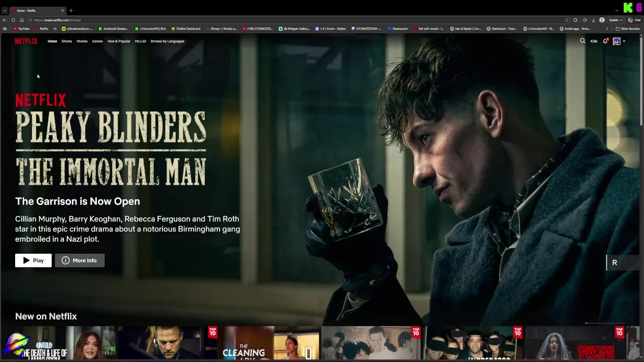The image size is (644, 362).
Task: Open the YouTube bookmark
Action: coord(21,29)
